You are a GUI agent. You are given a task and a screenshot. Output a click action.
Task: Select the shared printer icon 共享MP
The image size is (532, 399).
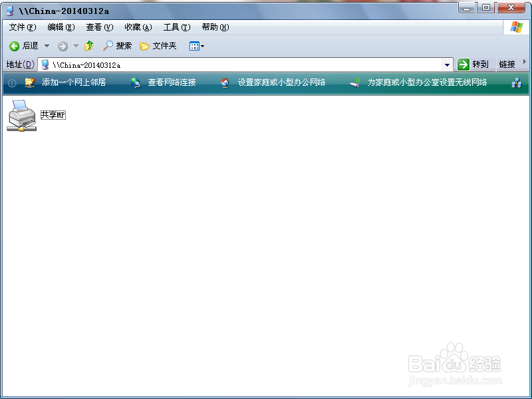[x=22, y=115]
